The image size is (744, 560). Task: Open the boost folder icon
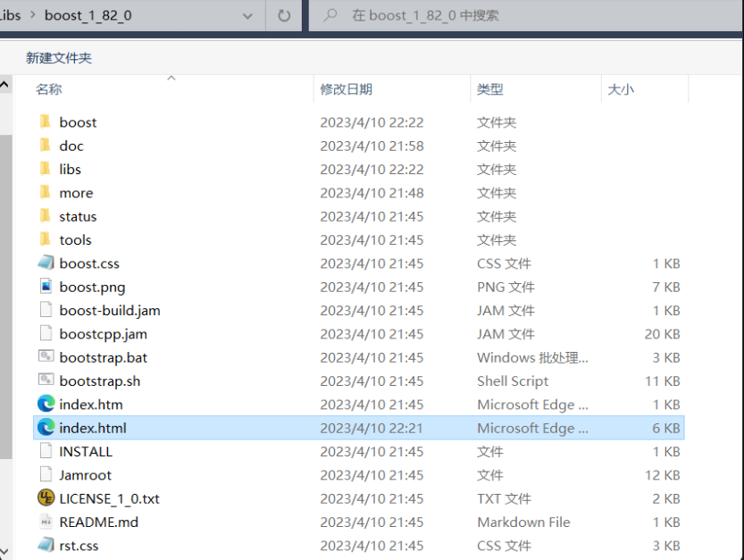coord(46,121)
